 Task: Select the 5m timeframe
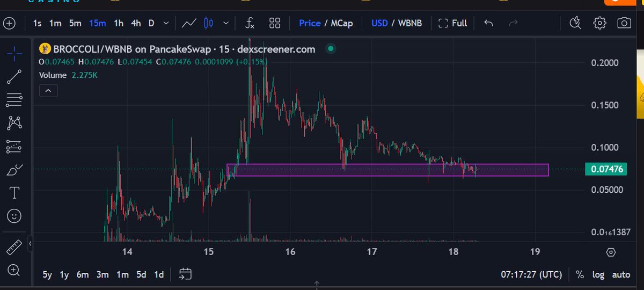(75, 24)
